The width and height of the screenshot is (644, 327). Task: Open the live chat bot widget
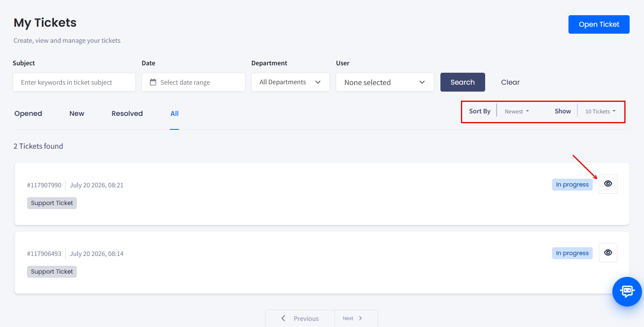[x=627, y=292]
